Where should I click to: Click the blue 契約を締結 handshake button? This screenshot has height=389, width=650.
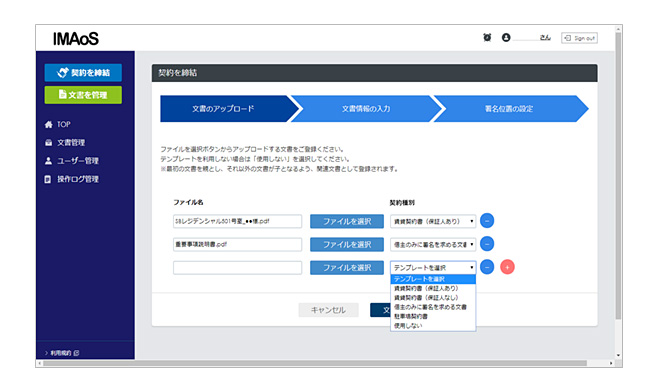[x=83, y=73]
